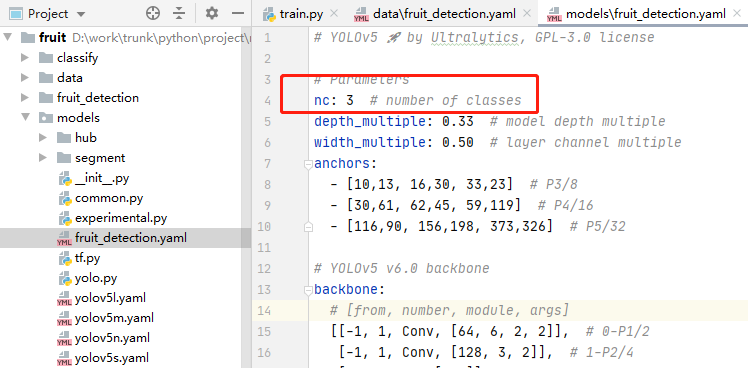Click the fold end marker on line 10
Screen dimensions: 748x368
pyautogui.click(x=308, y=227)
